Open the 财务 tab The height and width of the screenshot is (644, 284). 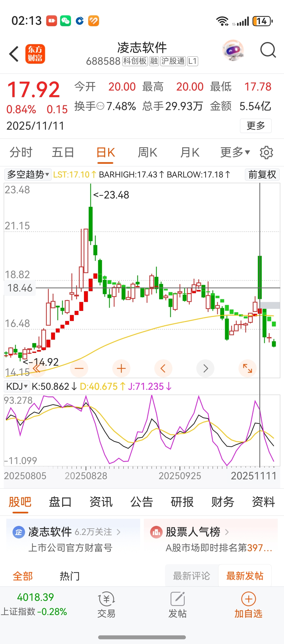(x=223, y=502)
